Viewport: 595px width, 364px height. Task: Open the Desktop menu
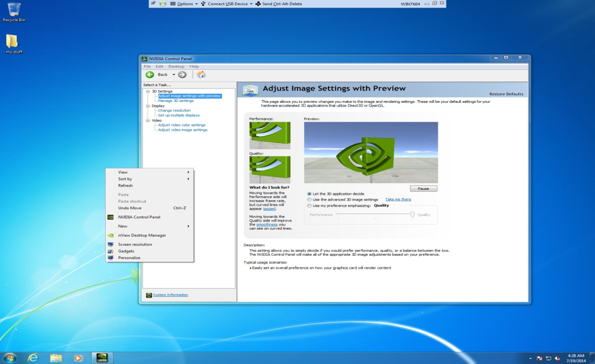click(176, 66)
